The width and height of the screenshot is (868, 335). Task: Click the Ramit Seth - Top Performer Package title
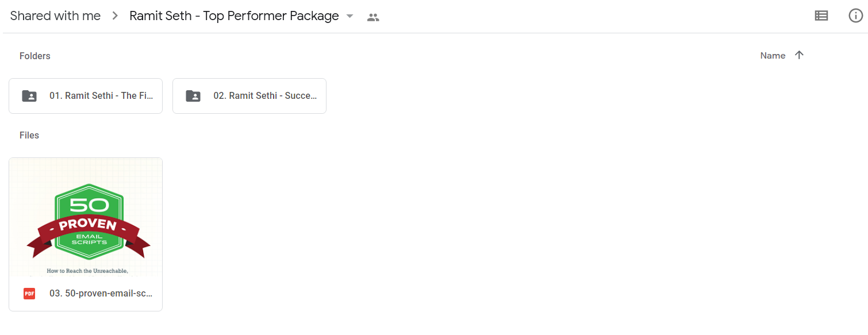coord(234,16)
